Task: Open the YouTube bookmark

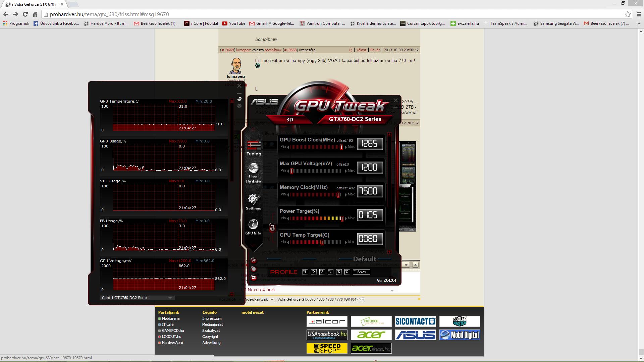Action: pos(234,23)
